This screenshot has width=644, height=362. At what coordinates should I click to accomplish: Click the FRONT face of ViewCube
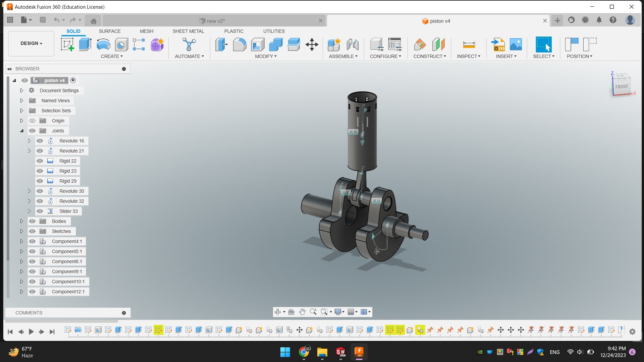pos(622,86)
